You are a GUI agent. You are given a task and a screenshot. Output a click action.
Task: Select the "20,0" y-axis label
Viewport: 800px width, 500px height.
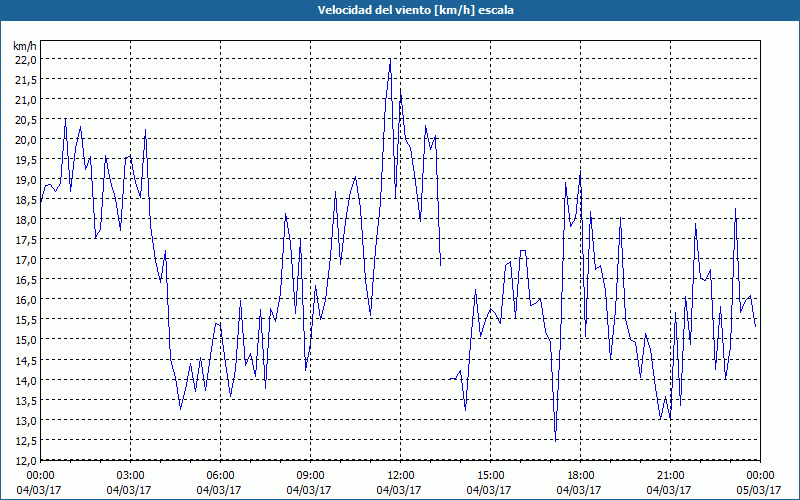coord(26,140)
